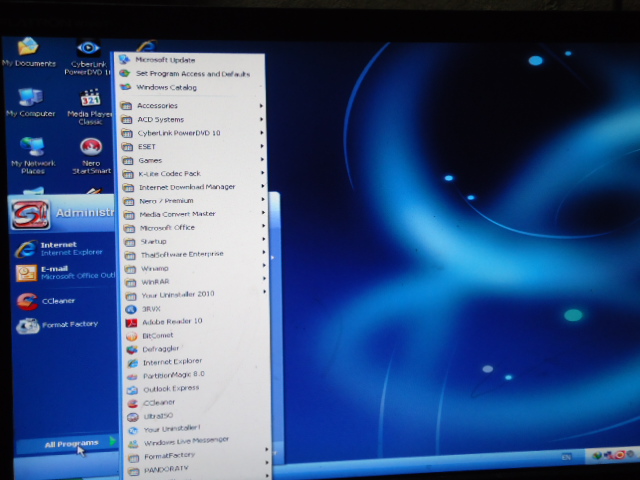Launch Format Factory from Start menu recent list

pyautogui.click(x=57, y=325)
